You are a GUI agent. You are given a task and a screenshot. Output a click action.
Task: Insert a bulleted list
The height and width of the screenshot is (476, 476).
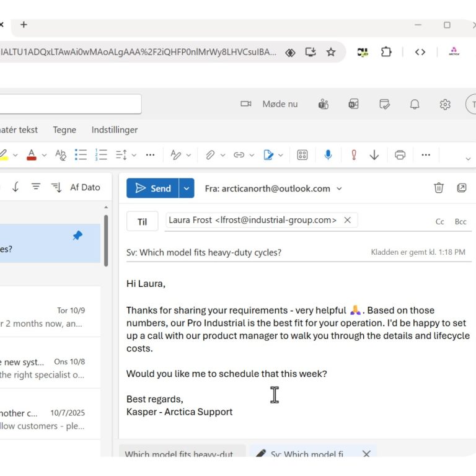click(81, 155)
